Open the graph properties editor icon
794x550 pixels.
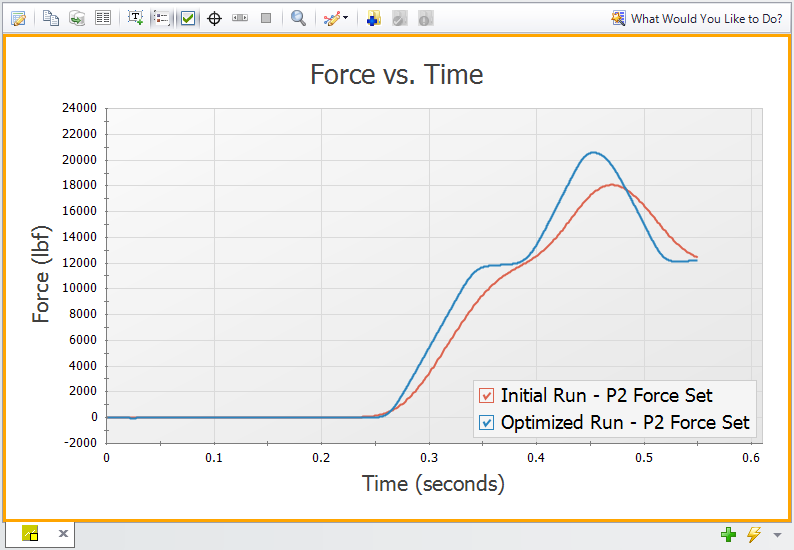[18, 19]
